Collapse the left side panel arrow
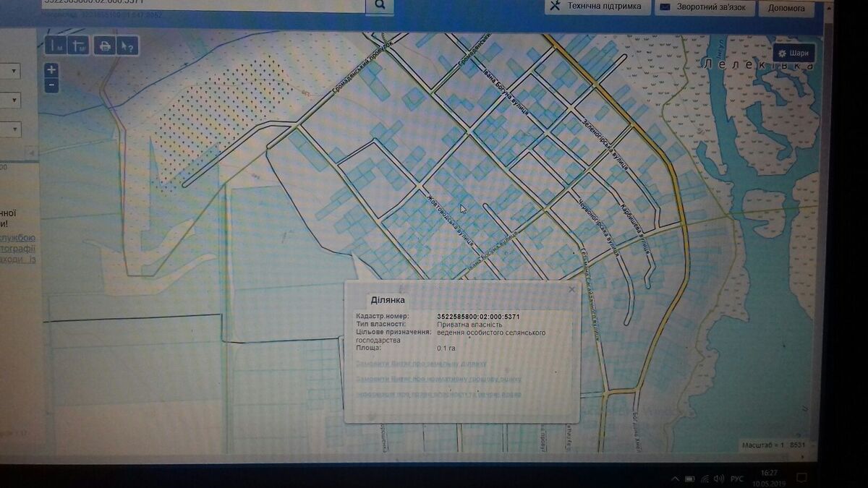868x488 pixels. pyautogui.click(x=30, y=153)
